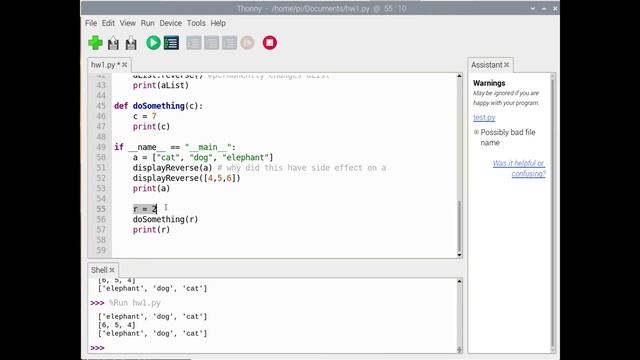Start debugging the current script
The image size is (640, 360).
pyautogui.click(x=171, y=43)
